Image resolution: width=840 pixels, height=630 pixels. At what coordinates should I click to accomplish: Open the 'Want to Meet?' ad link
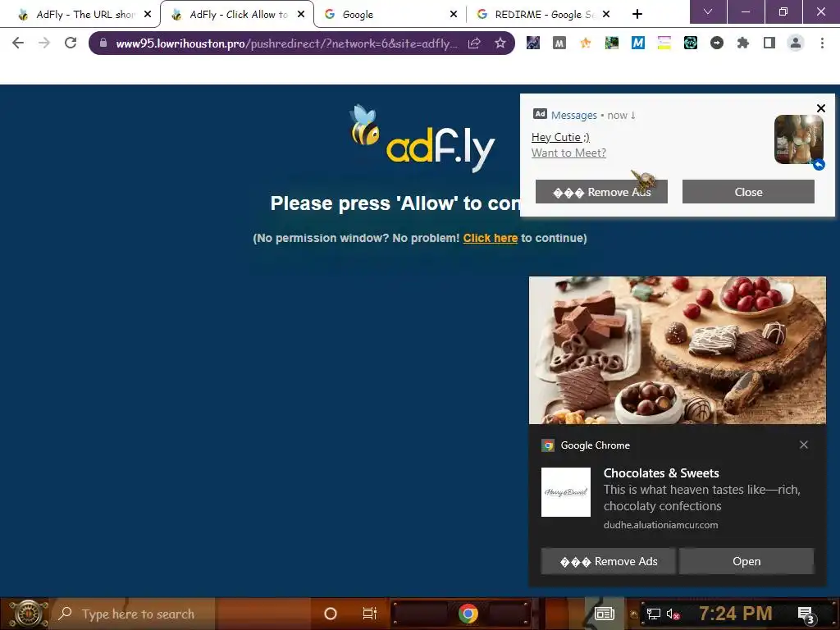(568, 153)
